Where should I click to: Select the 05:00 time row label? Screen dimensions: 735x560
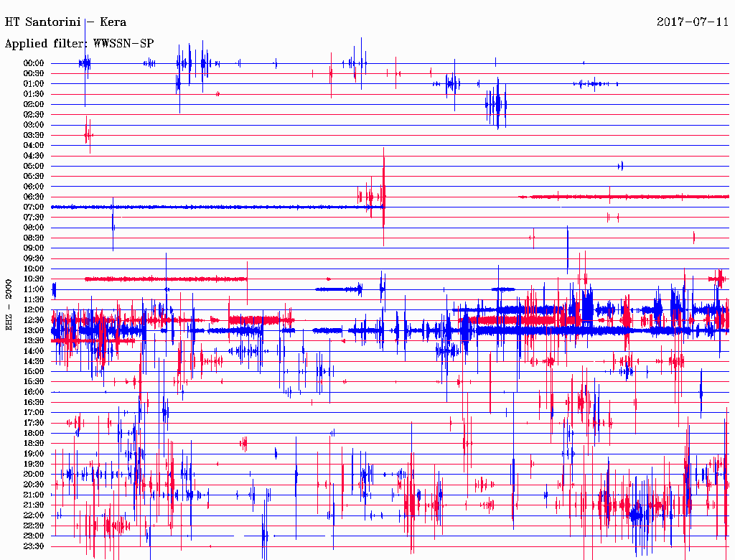(34, 166)
